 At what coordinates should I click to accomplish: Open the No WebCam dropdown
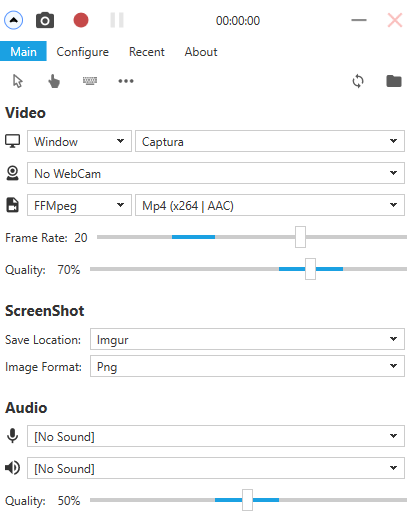pyautogui.click(x=216, y=173)
